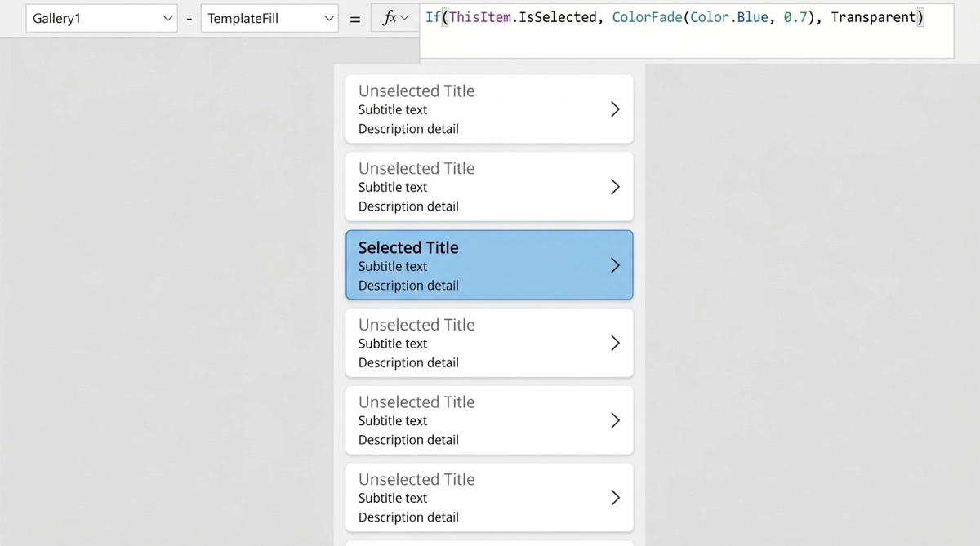Click the chevron icon on the sixth gallery item

[x=615, y=498]
